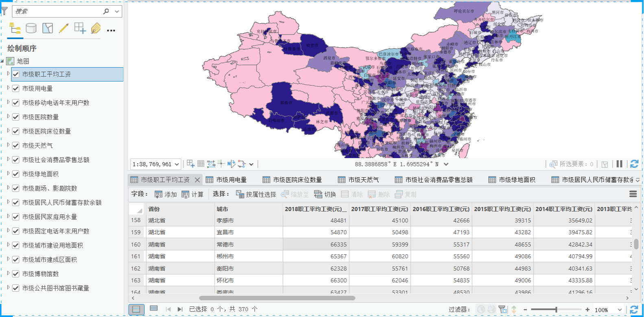This screenshot has height=317, width=644.
Task: Uncheck 市级医院数量 layer checkbox
Action: [16, 117]
